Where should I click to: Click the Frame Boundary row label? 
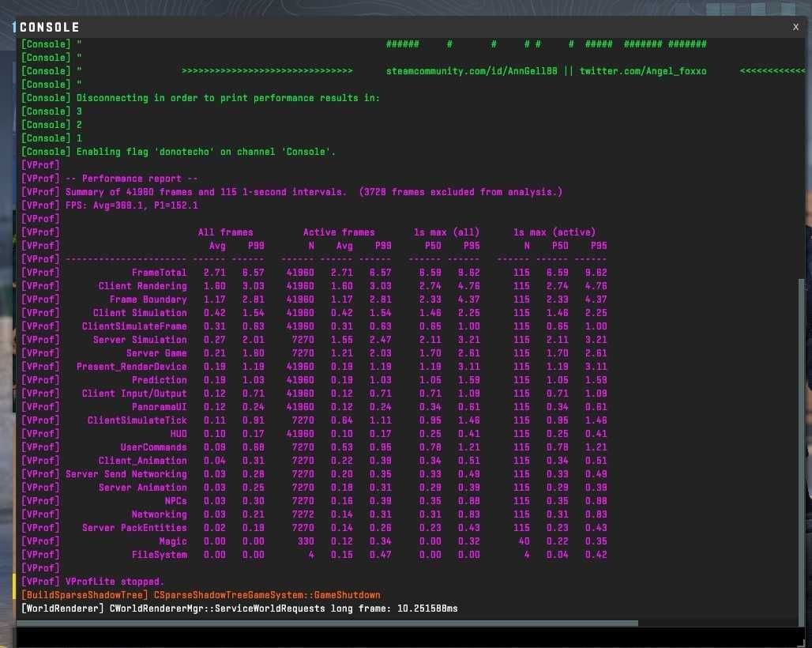coord(148,300)
